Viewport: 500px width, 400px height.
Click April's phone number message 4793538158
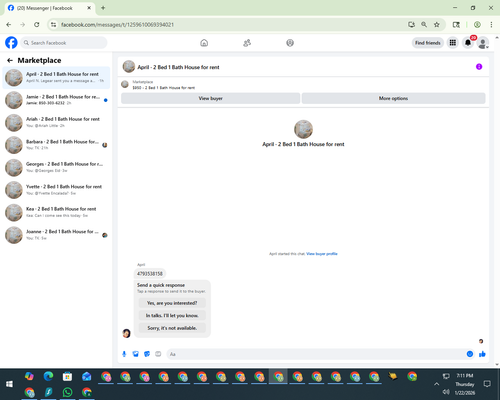coord(150,274)
